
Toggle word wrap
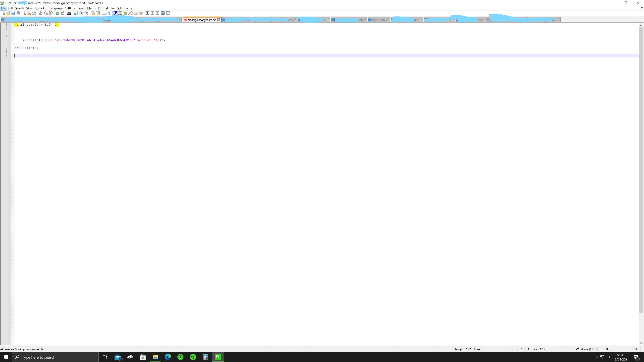click(x=104, y=13)
